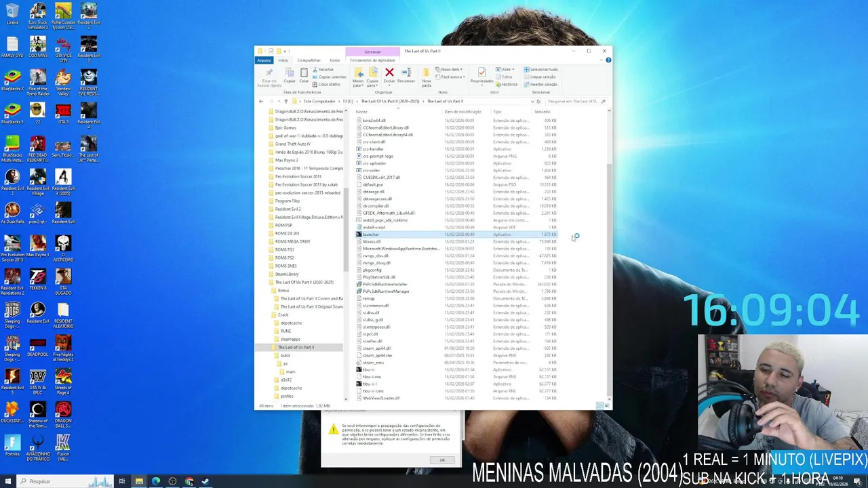Open recent locations dropdown arrow
This screenshot has width=868, height=488.
[x=278, y=102]
